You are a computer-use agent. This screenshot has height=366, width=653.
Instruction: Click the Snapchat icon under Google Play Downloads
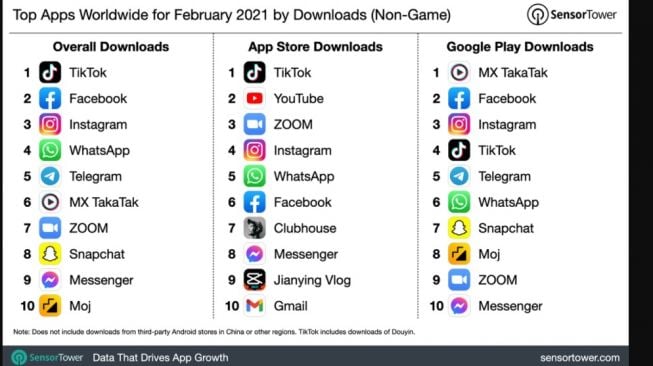(x=459, y=228)
